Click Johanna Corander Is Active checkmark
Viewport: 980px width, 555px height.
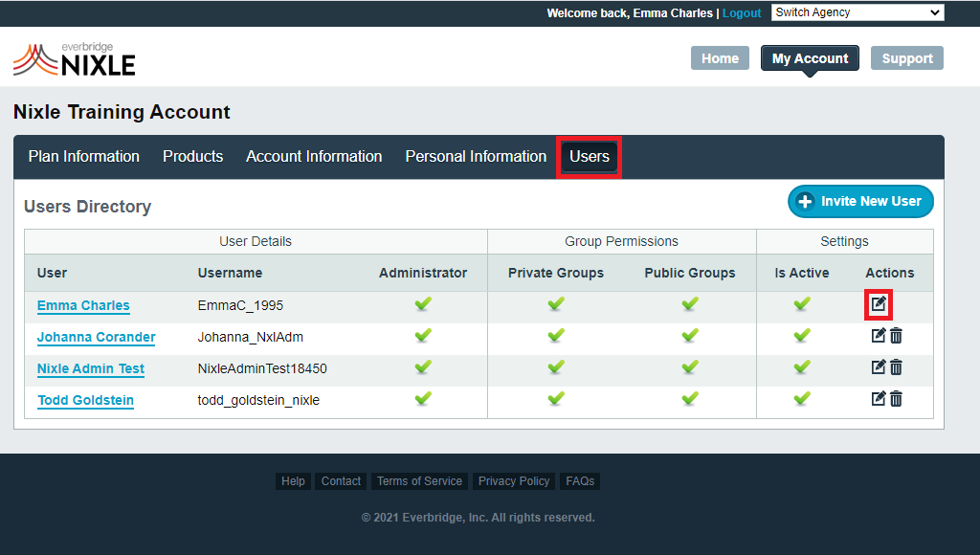802,336
